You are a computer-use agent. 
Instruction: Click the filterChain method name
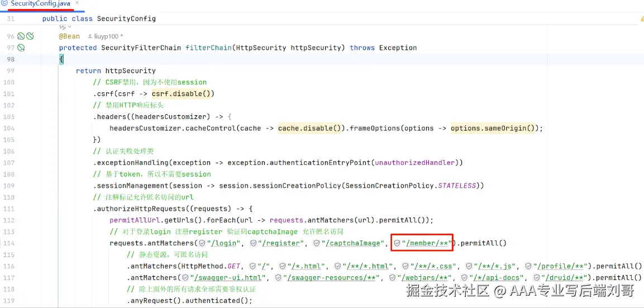tap(209, 48)
